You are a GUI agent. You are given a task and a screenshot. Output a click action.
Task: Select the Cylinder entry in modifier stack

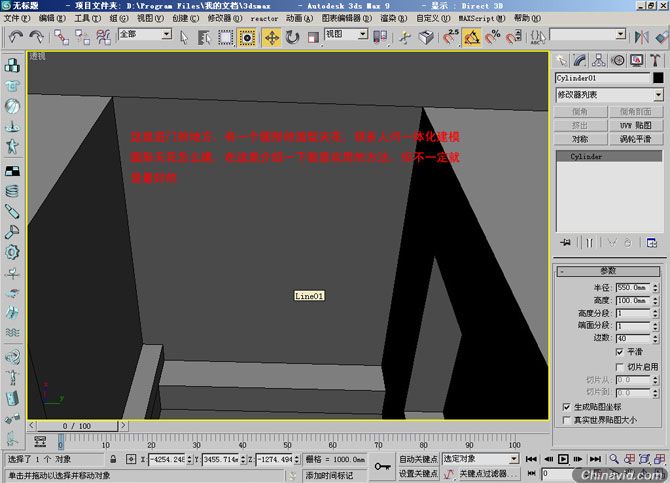(609, 156)
